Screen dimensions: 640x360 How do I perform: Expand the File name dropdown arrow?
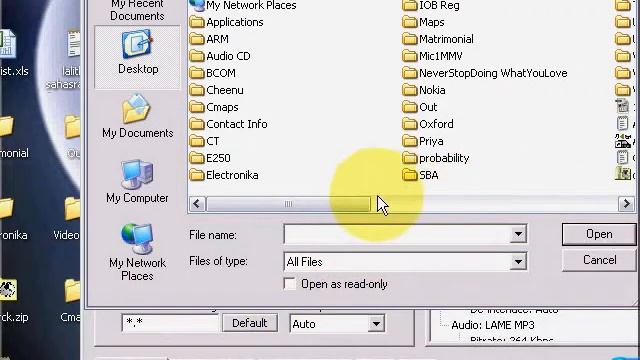point(518,234)
